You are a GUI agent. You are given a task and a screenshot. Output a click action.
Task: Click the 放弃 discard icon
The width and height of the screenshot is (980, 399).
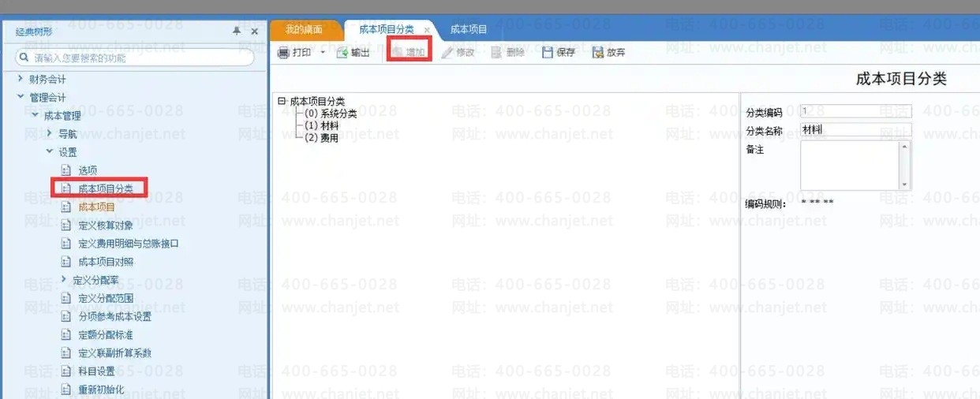coord(598,53)
